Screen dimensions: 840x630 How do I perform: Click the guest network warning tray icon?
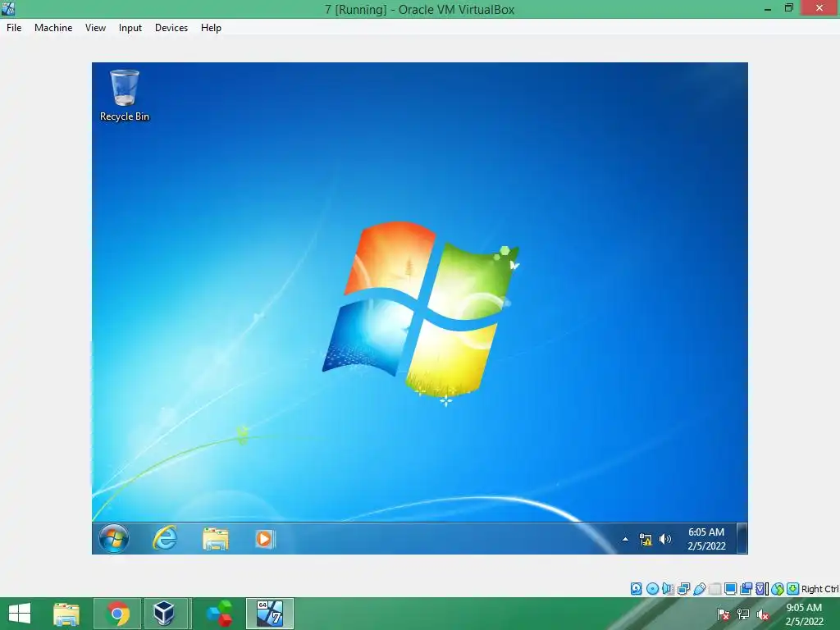click(x=646, y=540)
